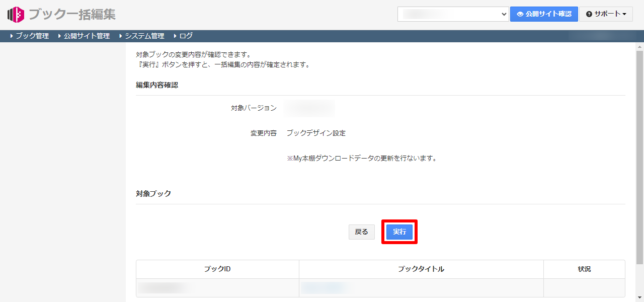Click the 状況 column header

(x=584, y=269)
